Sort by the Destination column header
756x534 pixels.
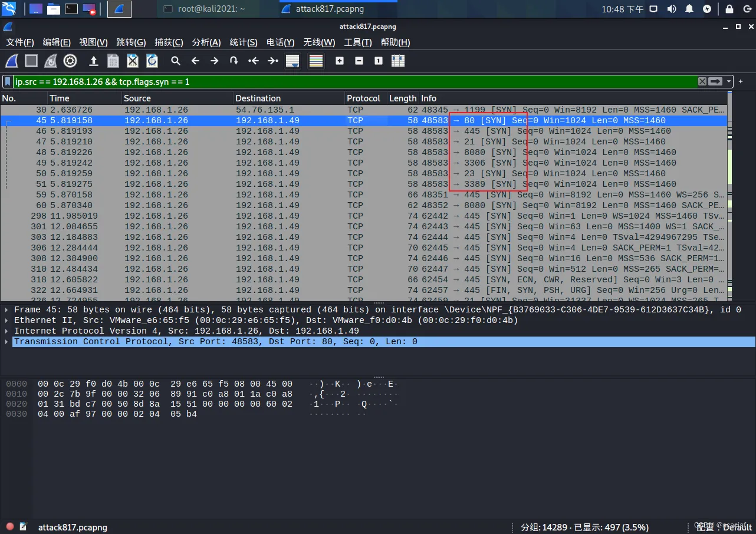pyautogui.click(x=288, y=98)
